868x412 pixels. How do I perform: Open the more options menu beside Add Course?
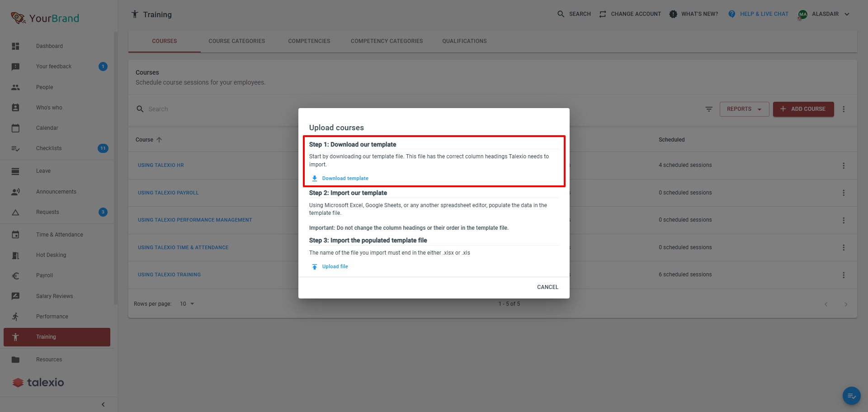click(844, 109)
